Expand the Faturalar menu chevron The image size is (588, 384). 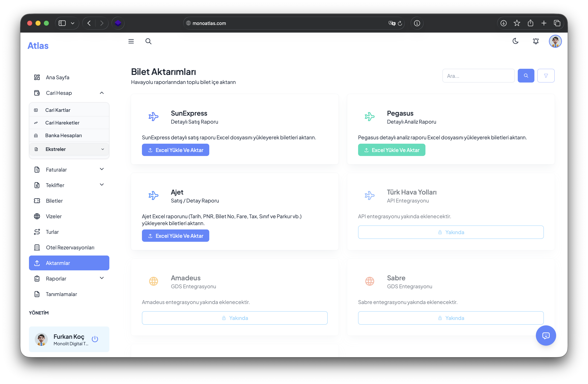tap(102, 169)
